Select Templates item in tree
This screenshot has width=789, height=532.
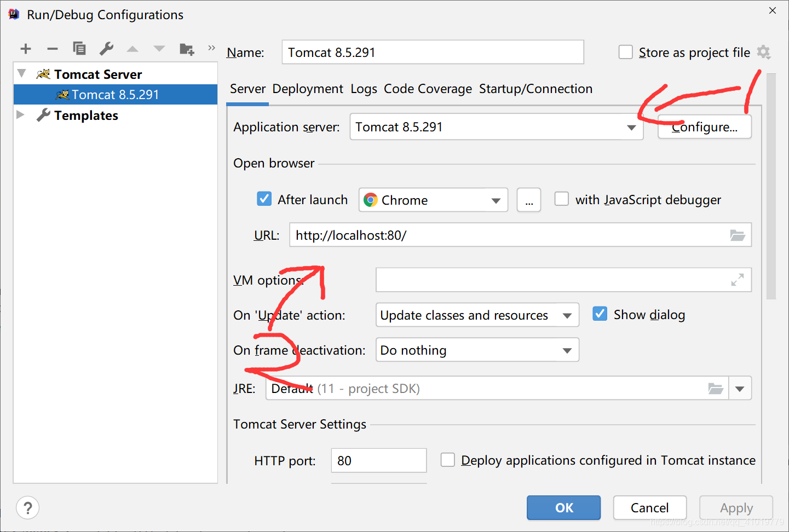[86, 115]
